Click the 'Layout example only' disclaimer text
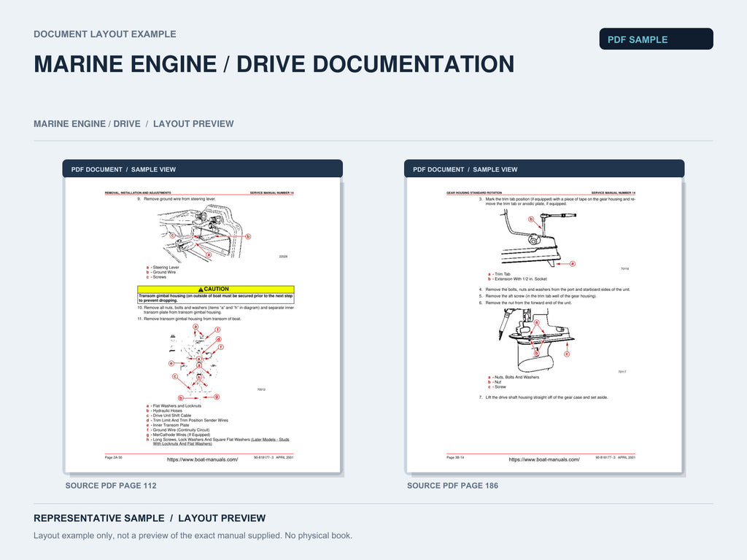 click(193, 536)
